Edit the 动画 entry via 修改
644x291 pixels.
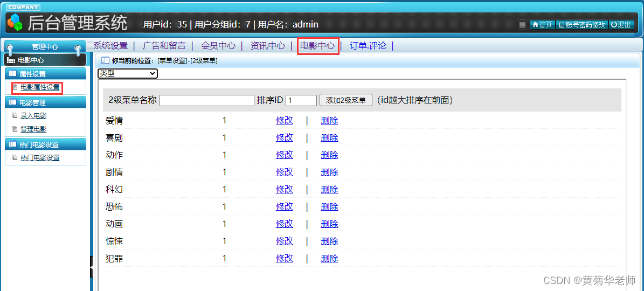285,224
